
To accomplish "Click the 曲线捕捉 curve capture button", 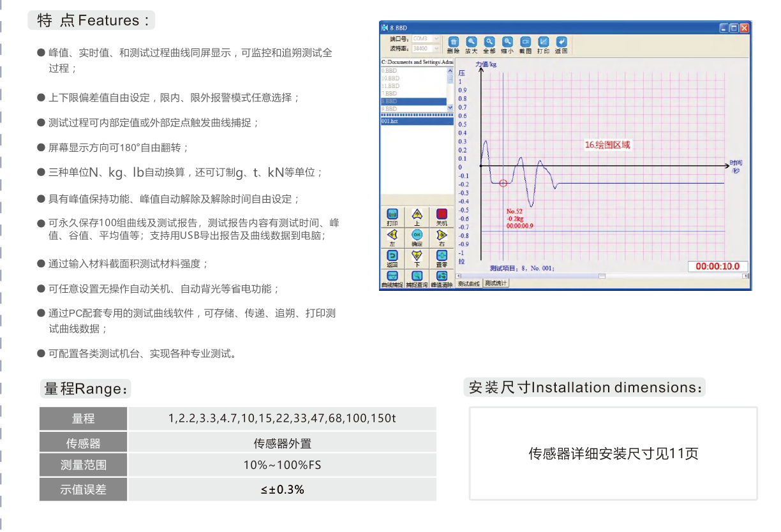I will (x=392, y=276).
